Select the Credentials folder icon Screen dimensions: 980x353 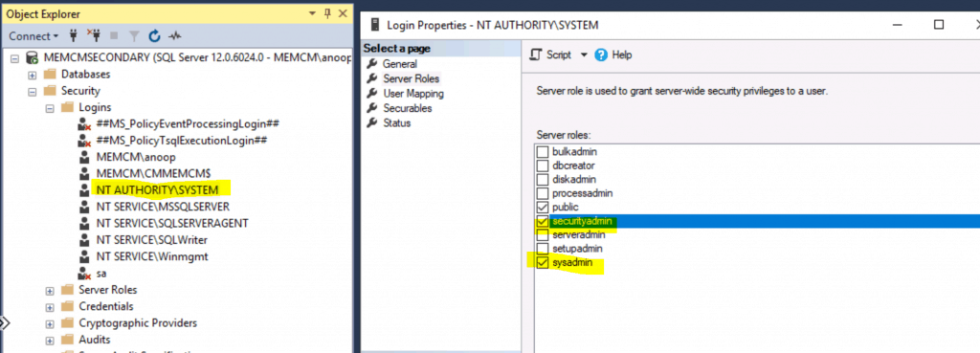click(x=68, y=306)
